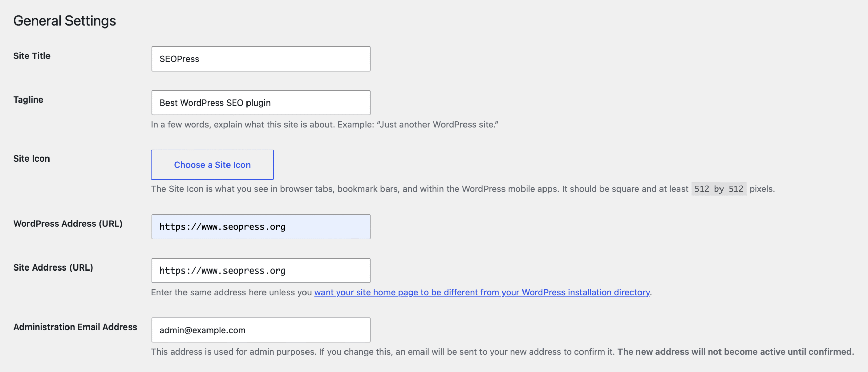This screenshot has width=868, height=372.
Task: Click the Administration Email Address label
Action: pyautogui.click(x=75, y=327)
